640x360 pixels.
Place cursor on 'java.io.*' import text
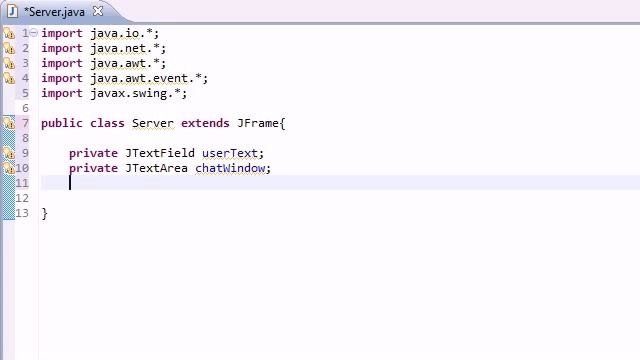121,33
